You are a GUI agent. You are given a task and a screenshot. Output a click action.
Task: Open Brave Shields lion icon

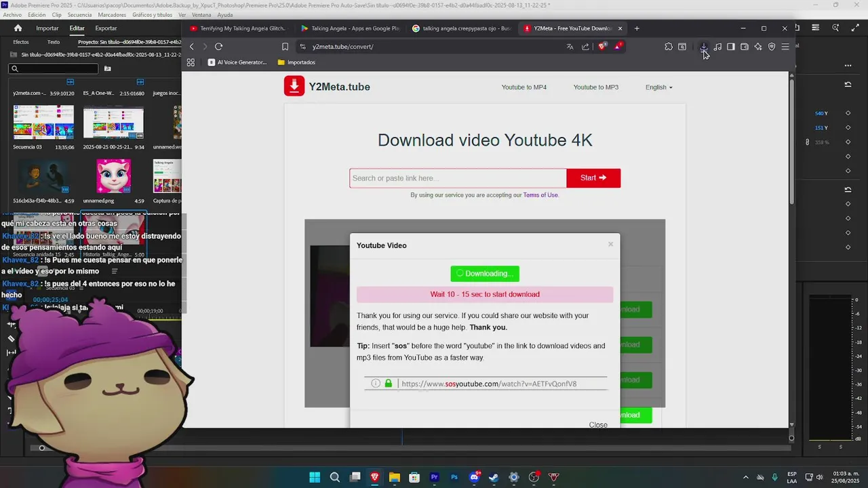[x=602, y=46]
